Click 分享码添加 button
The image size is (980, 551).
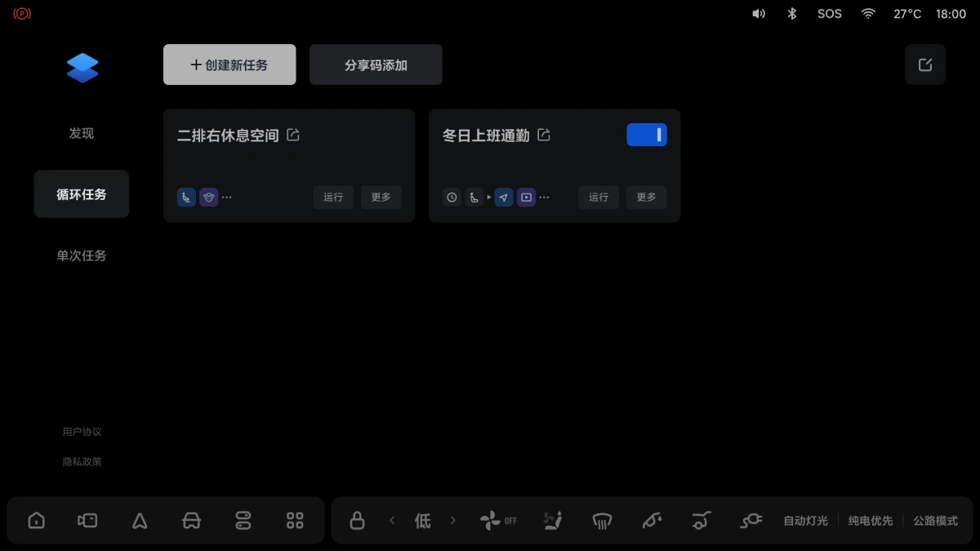[x=376, y=64]
